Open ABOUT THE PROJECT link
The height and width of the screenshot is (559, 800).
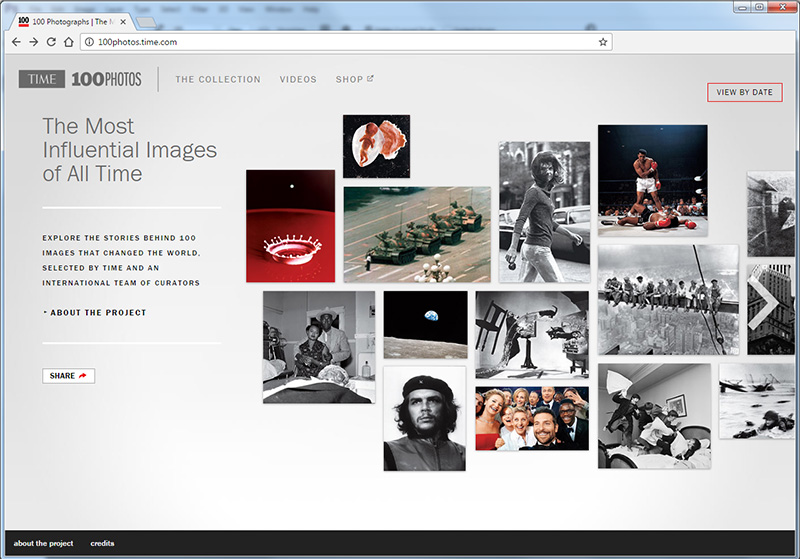95,313
